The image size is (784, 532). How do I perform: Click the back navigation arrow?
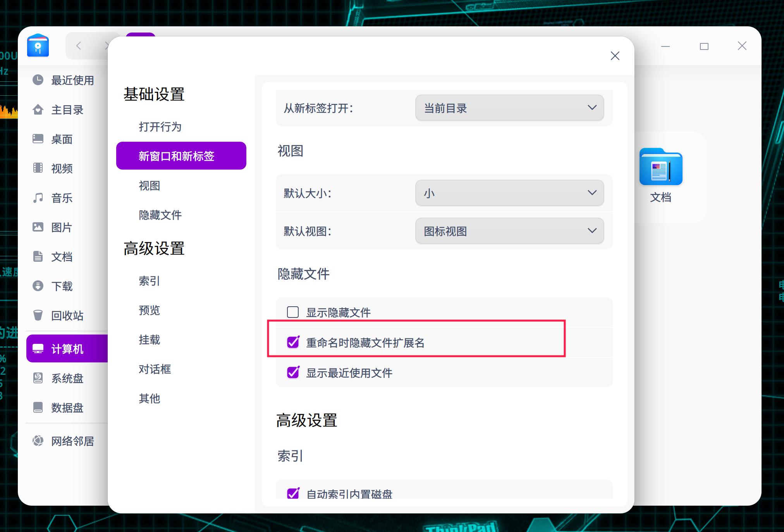click(79, 46)
